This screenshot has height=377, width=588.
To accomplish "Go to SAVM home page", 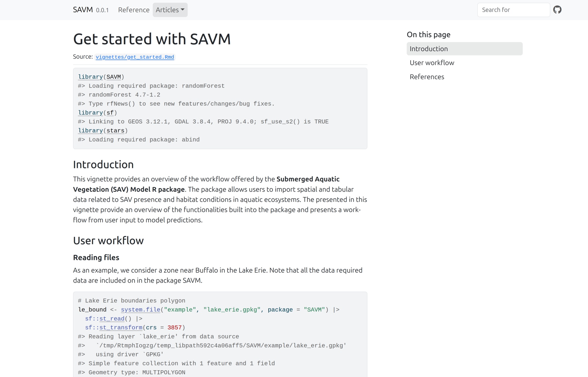I will click(83, 10).
